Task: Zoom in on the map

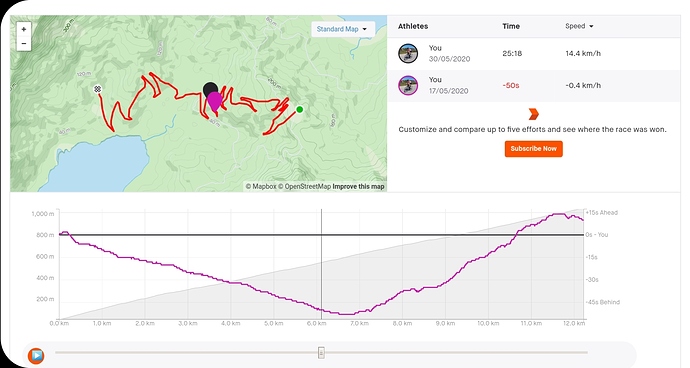Action: pos(24,29)
